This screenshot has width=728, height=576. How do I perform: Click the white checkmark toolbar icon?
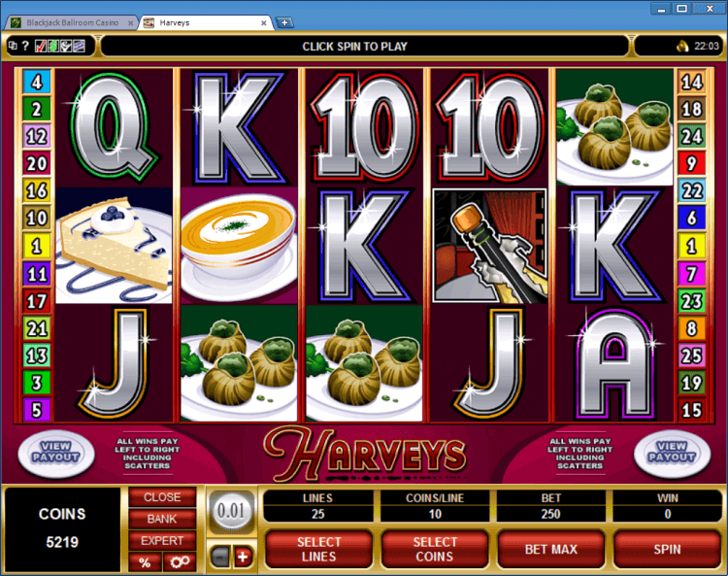pyautogui.click(x=66, y=46)
